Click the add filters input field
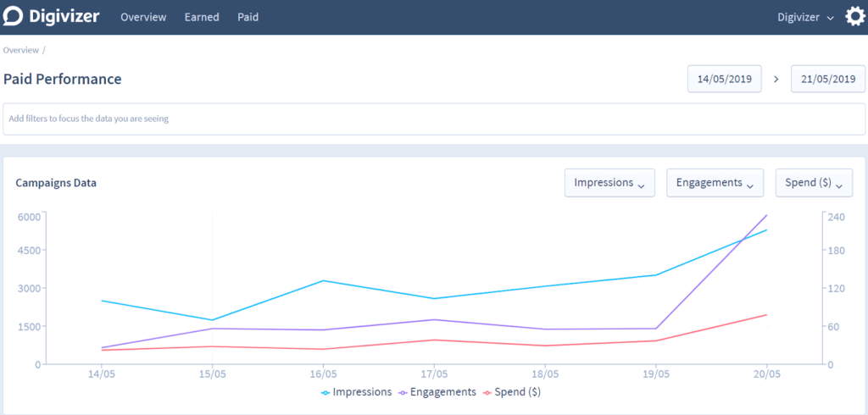This screenshot has width=868, height=415. pyautogui.click(x=434, y=119)
